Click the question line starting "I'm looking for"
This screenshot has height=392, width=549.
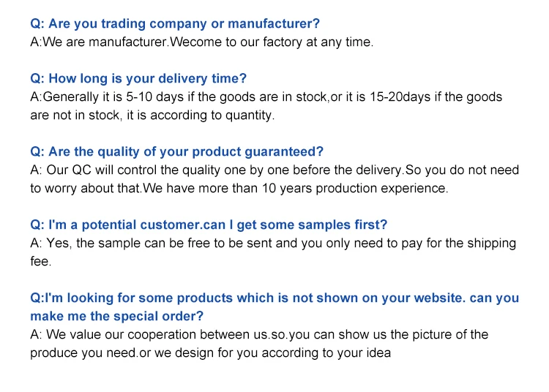click(x=274, y=298)
